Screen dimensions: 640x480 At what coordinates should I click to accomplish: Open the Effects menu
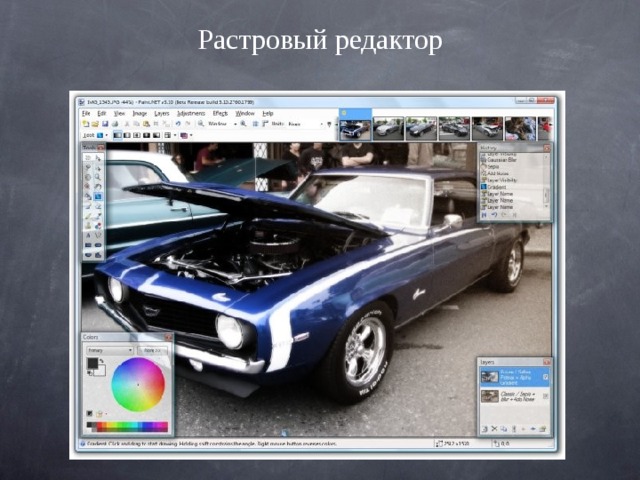(220, 113)
